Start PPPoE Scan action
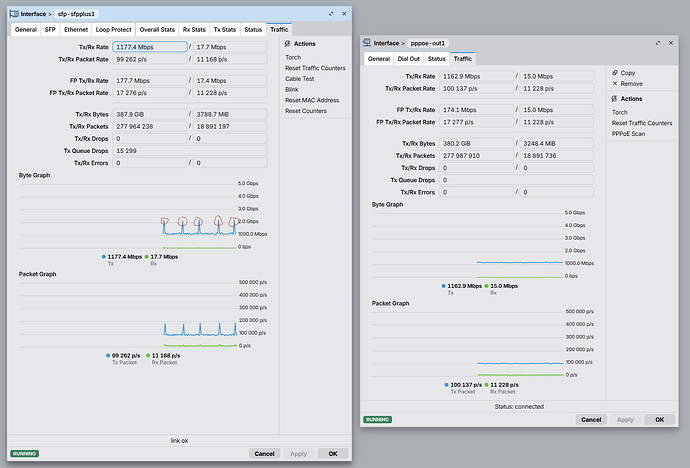Image resolution: width=690 pixels, height=468 pixels. click(x=628, y=134)
